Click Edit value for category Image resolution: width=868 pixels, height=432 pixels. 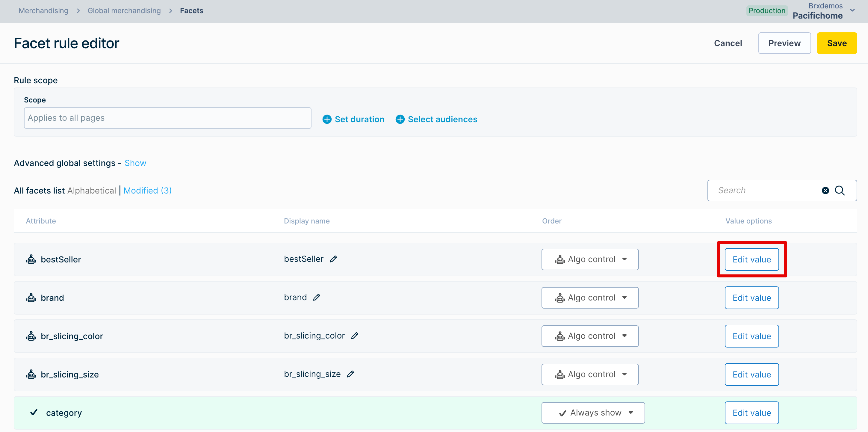(x=752, y=413)
